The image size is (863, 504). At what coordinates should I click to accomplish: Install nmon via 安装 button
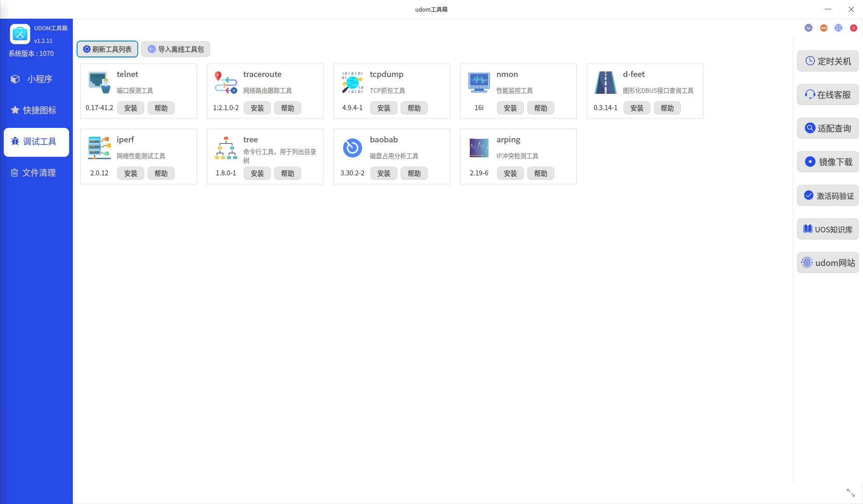tap(510, 108)
